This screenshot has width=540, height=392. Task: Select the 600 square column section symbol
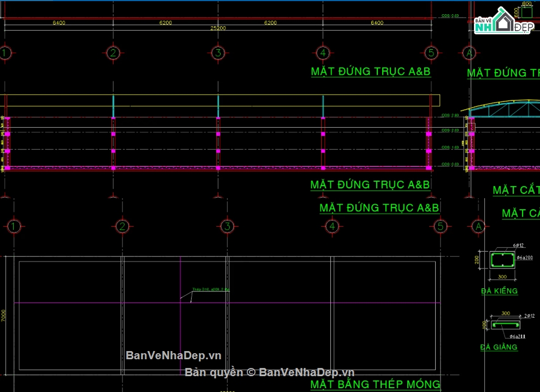click(x=526, y=13)
